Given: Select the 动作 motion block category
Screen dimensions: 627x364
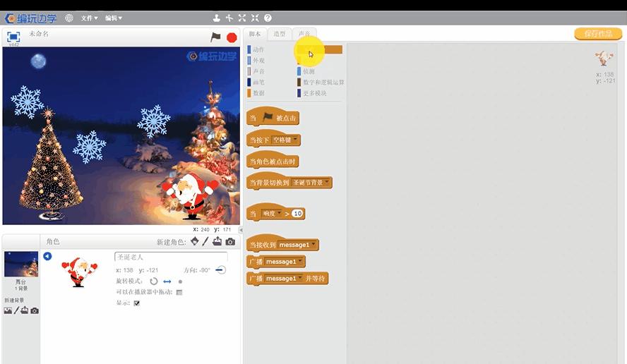Looking at the screenshot, I should (x=258, y=50).
